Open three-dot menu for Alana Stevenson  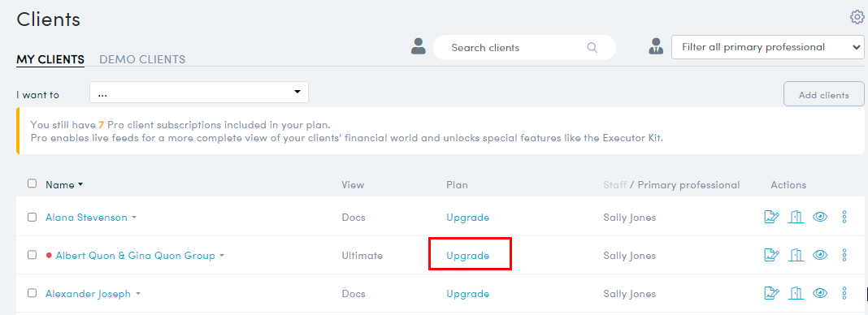[844, 218]
